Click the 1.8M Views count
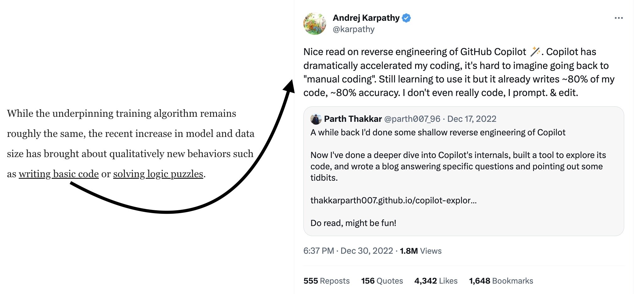Image resolution: width=644 pixels, height=294 pixels. pyautogui.click(x=421, y=251)
